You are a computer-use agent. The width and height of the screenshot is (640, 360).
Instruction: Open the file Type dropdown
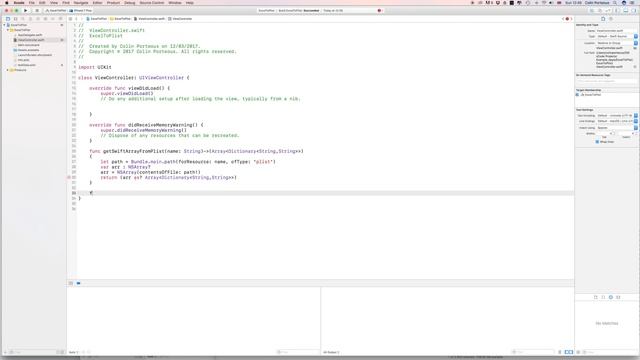pyautogui.click(x=617, y=36)
